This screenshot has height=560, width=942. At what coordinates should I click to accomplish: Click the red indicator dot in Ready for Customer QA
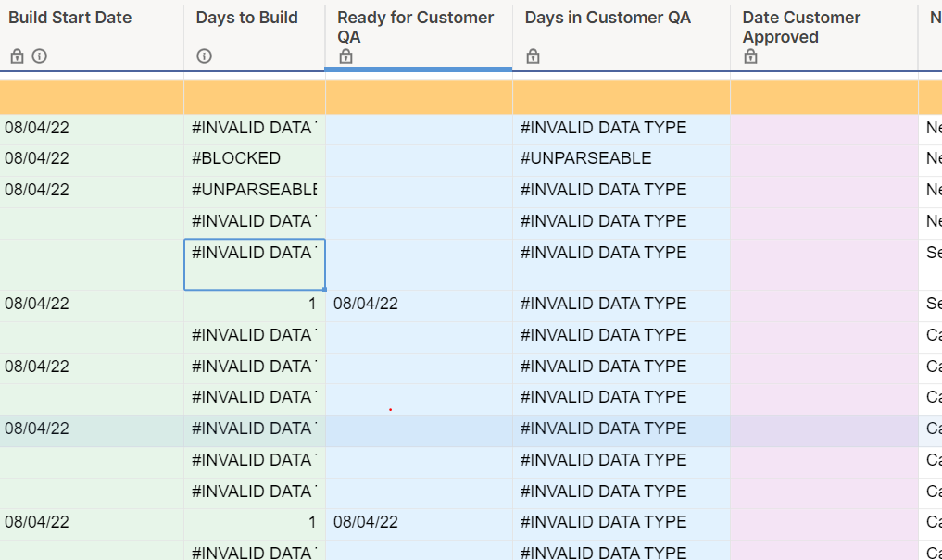pyautogui.click(x=390, y=407)
